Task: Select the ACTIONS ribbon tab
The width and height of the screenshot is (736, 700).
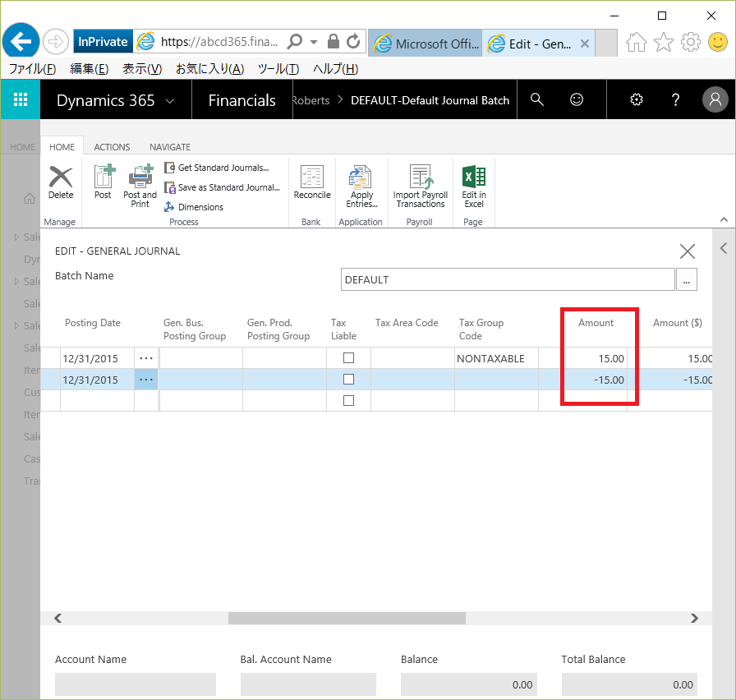Action: [x=112, y=147]
